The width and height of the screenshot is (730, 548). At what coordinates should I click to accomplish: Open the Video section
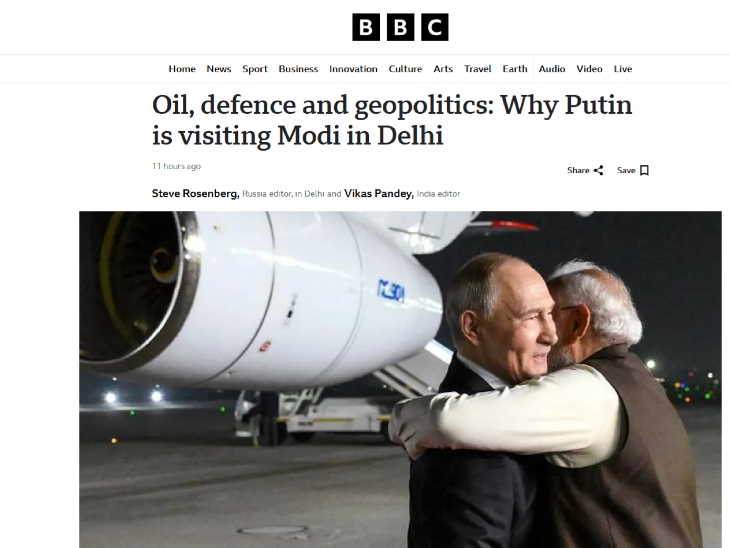(x=589, y=69)
